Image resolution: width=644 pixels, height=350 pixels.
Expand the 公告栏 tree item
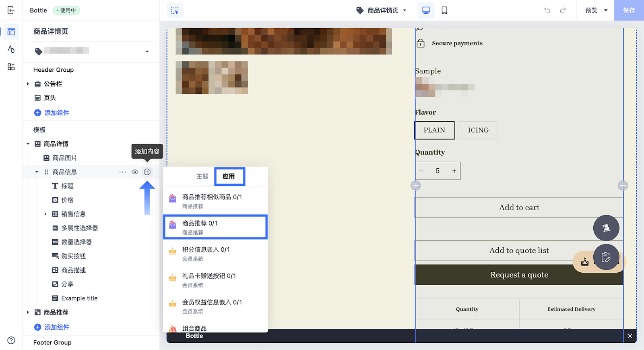pos(28,84)
